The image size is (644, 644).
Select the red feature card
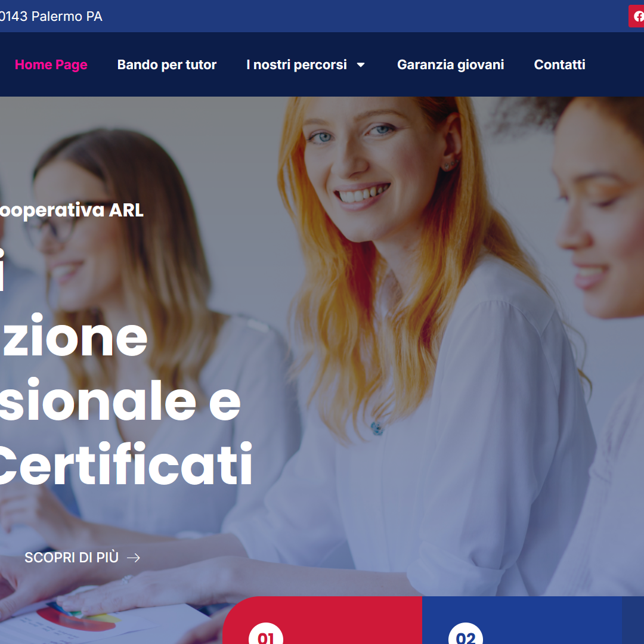pyautogui.click(x=323, y=620)
